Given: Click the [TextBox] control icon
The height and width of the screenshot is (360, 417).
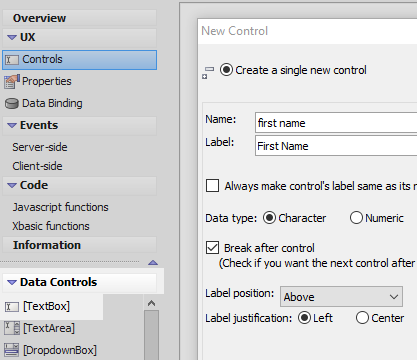Looking at the screenshot, I should coord(12,307).
